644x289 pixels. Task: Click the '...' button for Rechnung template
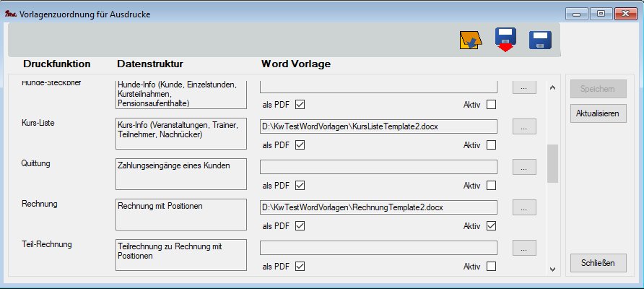pos(524,207)
